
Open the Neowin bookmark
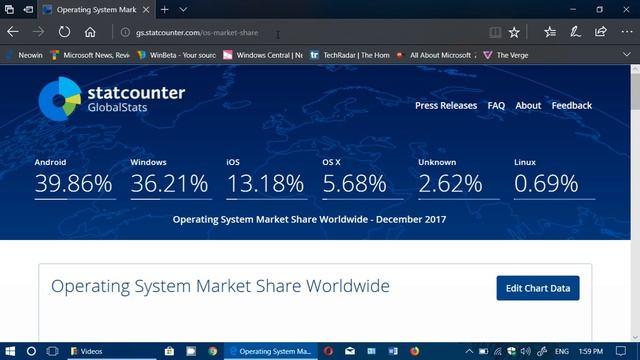click(x=25, y=55)
